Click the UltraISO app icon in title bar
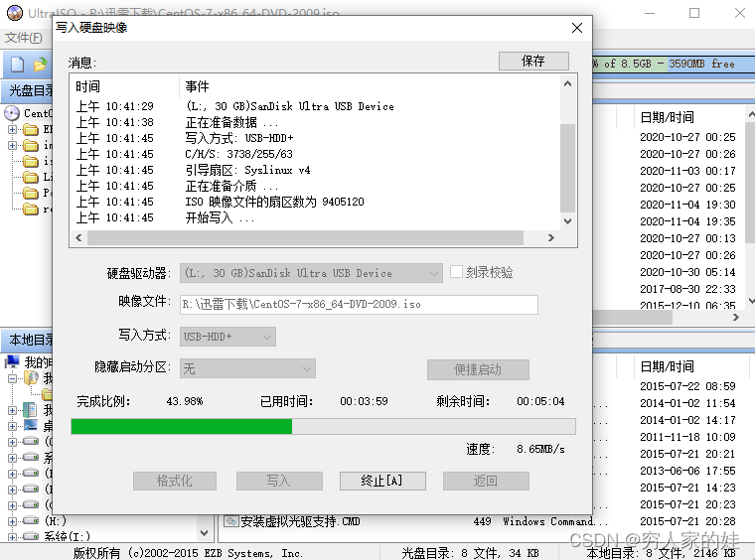This screenshot has height=560, width=755. tap(15, 13)
